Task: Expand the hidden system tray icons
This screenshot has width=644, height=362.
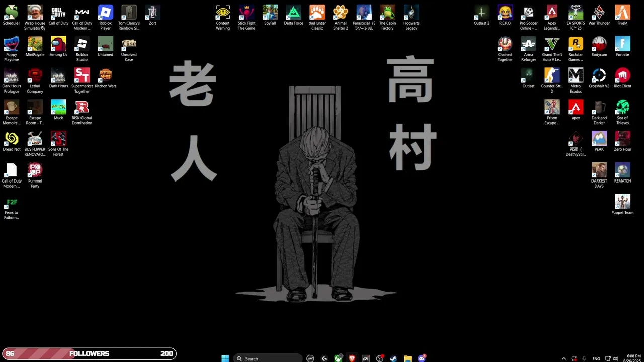Action: click(563, 359)
